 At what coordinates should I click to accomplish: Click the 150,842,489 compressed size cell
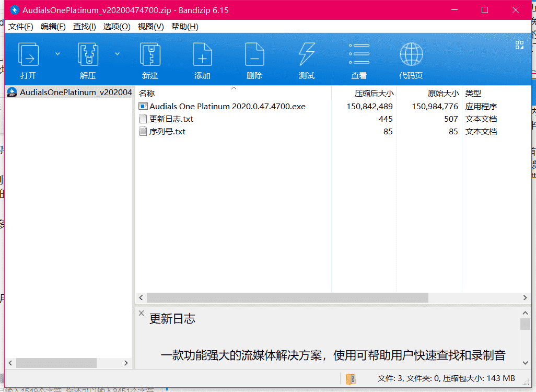point(369,107)
